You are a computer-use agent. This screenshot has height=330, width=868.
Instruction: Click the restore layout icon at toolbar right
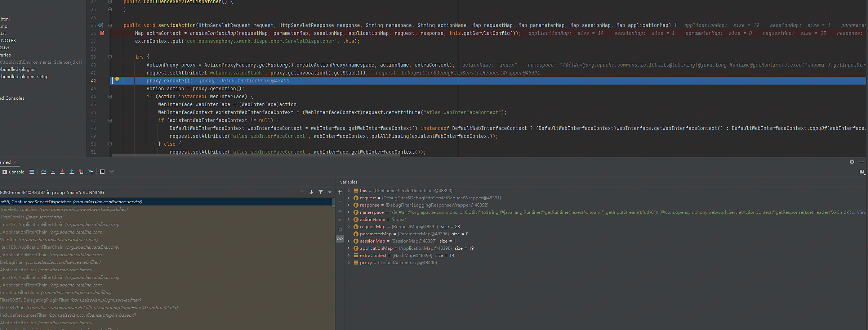click(862, 172)
